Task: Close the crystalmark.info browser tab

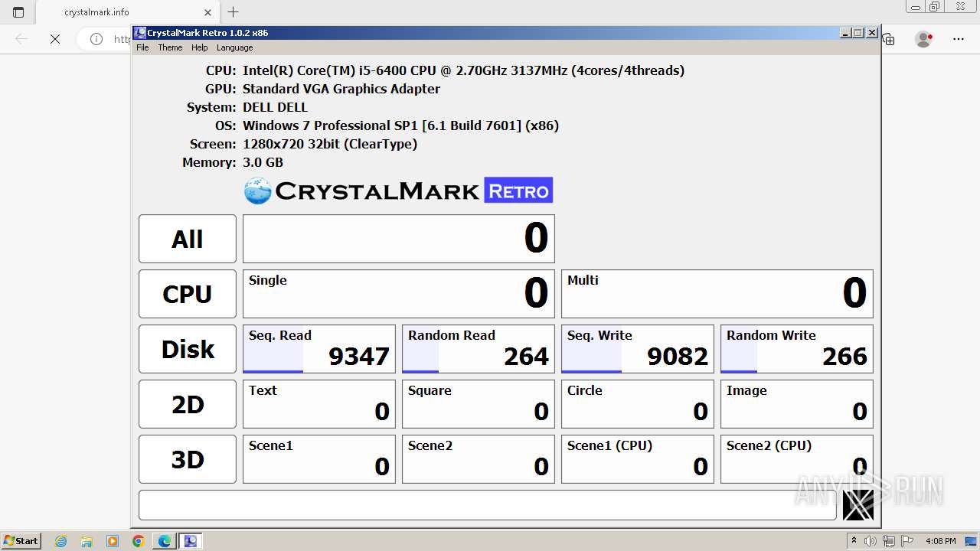Action: point(207,12)
